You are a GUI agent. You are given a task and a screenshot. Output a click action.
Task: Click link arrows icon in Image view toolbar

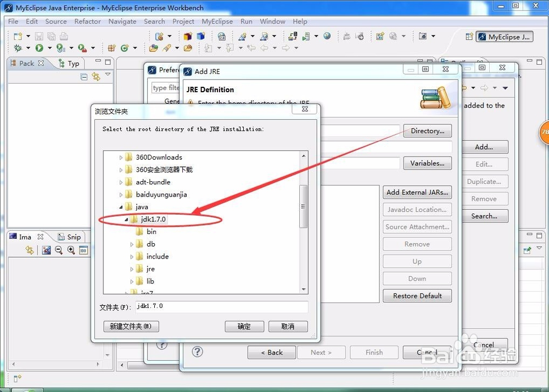pos(30,250)
